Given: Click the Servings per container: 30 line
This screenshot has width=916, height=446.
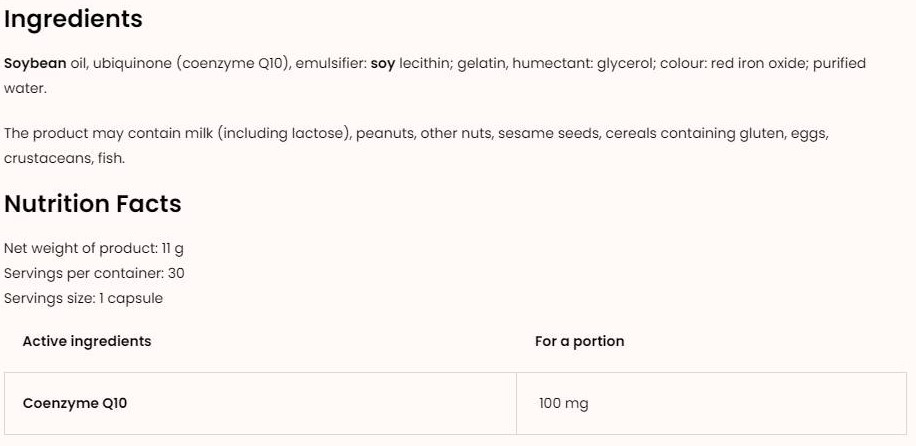Looking at the screenshot, I should (x=94, y=273).
